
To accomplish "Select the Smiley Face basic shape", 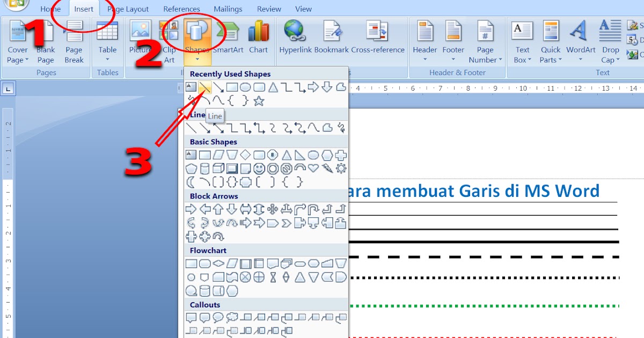I will tap(259, 168).
